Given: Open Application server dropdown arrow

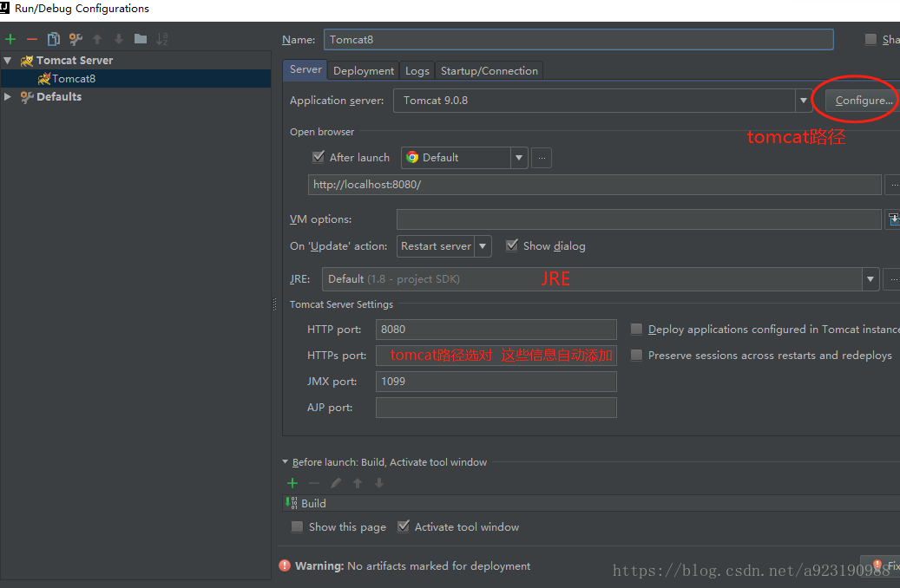Looking at the screenshot, I should point(803,101).
